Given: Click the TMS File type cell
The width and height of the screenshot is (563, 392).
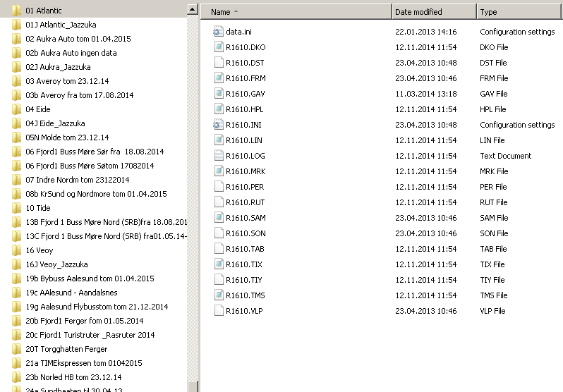Looking at the screenshot, I should point(493,295).
